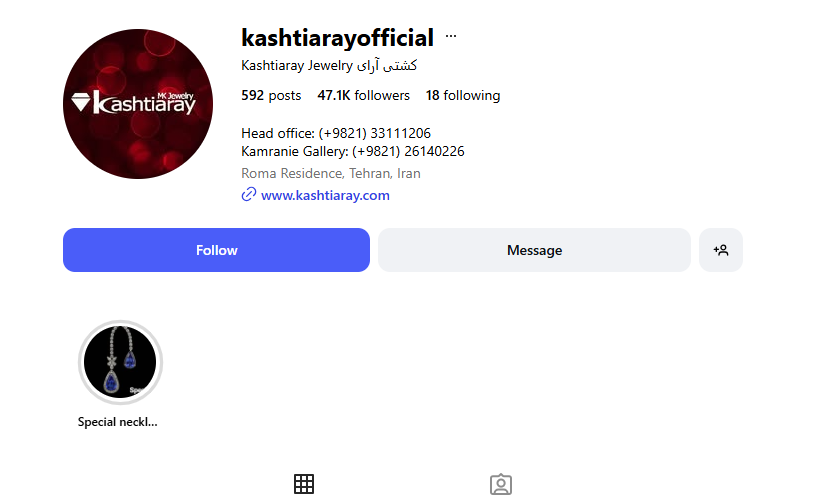Screen dimensions: 819x499
Task: Show the 18 following list
Action: pyautogui.click(x=463, y=96)
